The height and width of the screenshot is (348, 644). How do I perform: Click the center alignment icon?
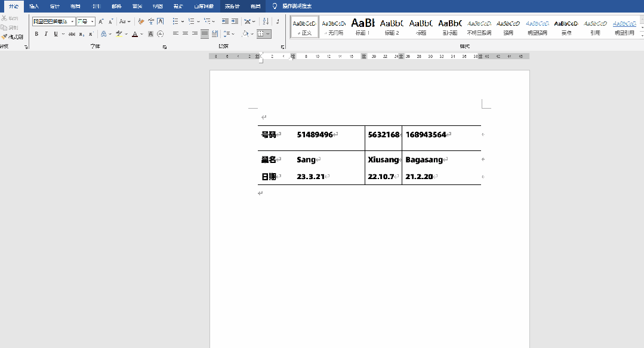(185, 34)
